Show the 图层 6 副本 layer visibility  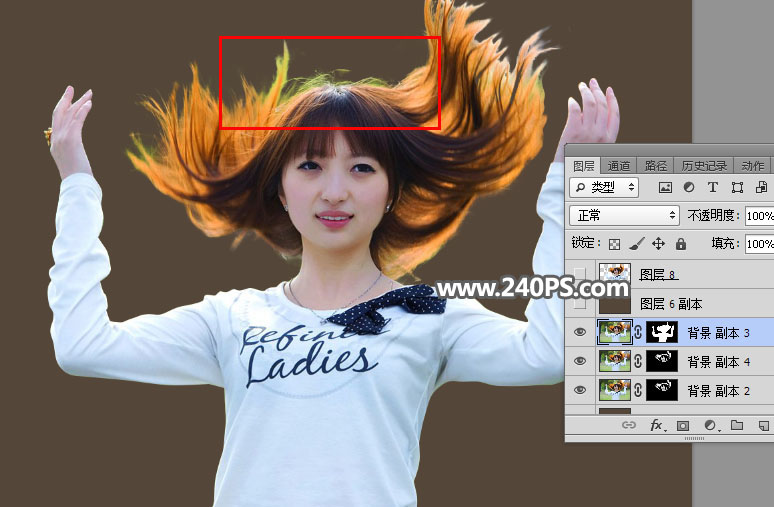click(580, 303)
